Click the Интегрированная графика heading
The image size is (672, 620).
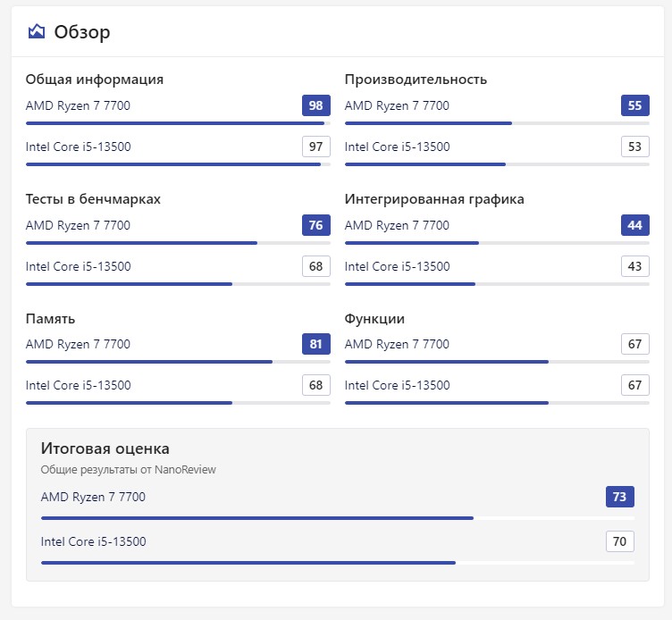coord(434,199)
